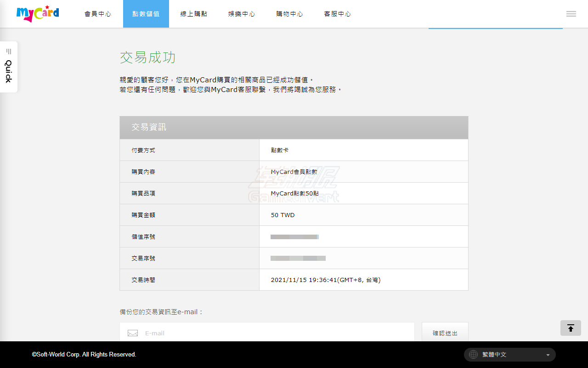Click the 點數卡 value

280,150
